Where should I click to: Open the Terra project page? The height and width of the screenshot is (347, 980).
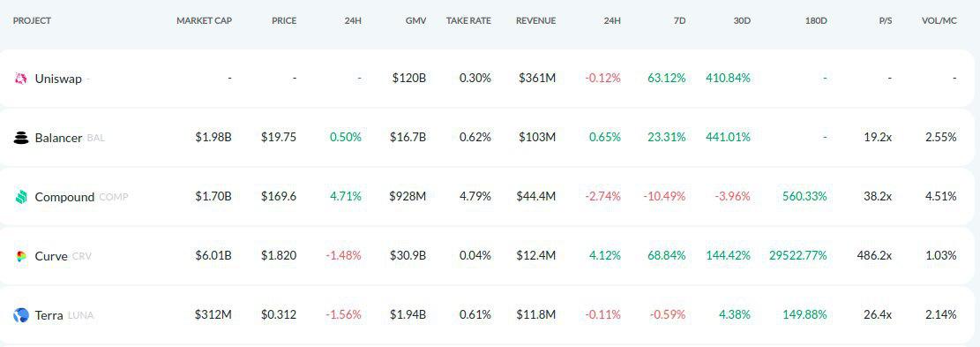point(49,315)
